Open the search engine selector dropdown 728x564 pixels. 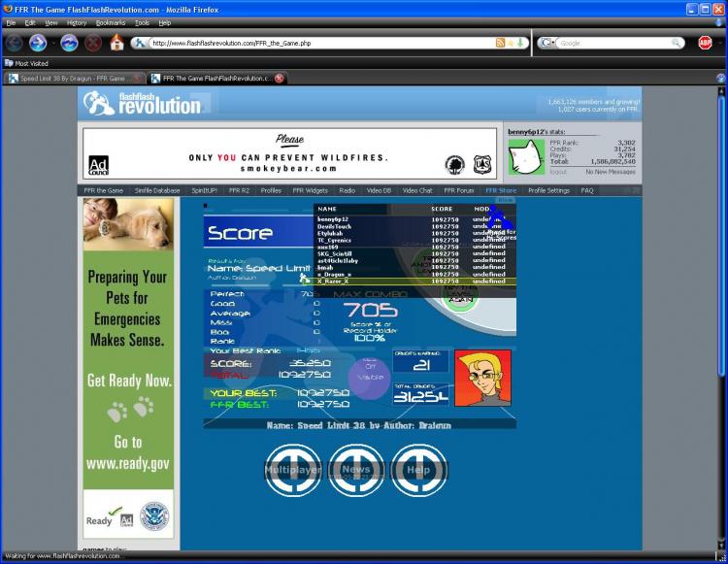click(547, 43)
